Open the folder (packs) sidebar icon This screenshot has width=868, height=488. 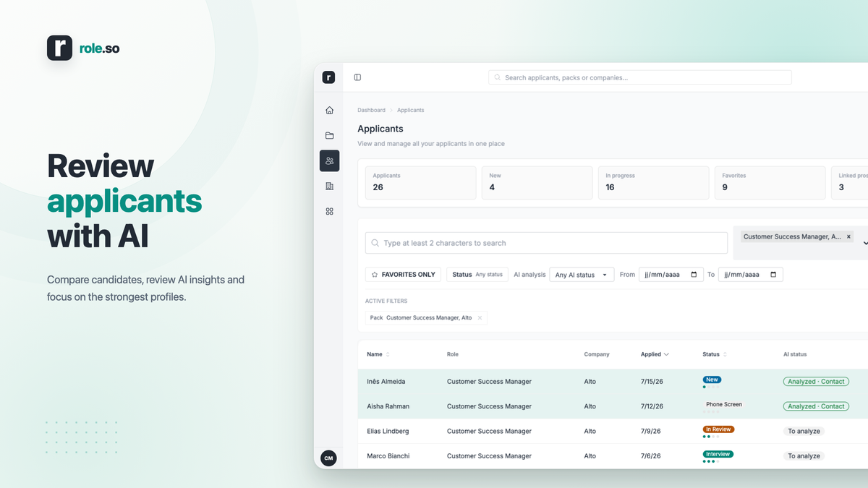coord(329,135)
